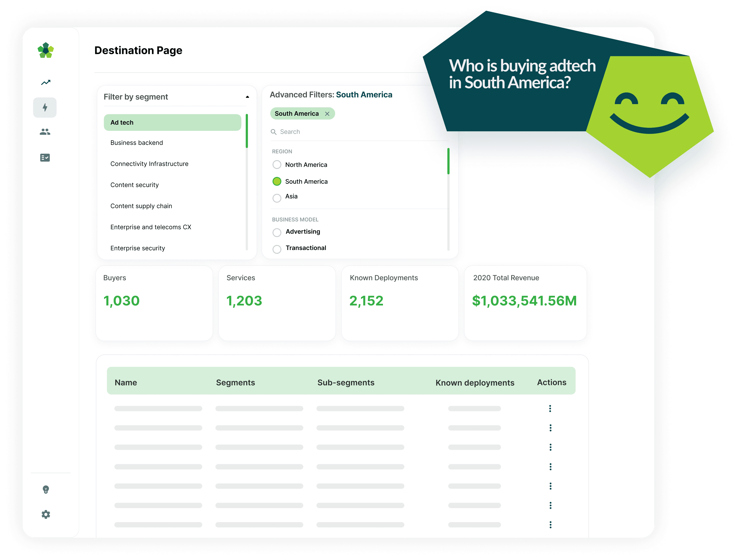Click the Buyers value 1,030

(121, 301)
